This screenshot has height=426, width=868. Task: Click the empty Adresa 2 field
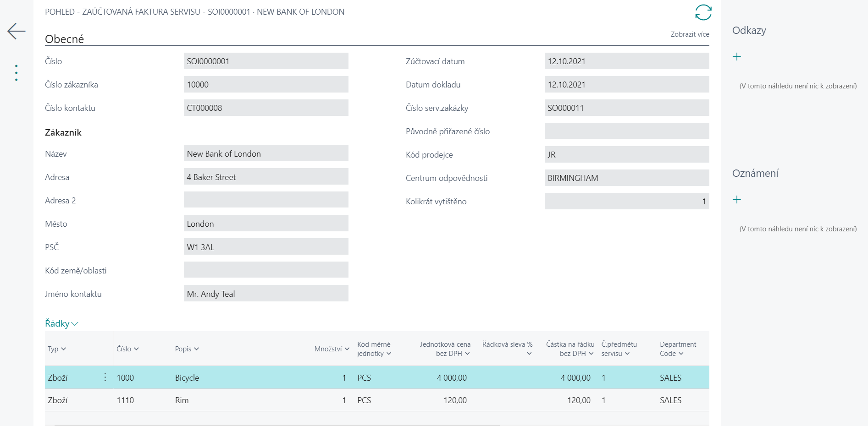click(x=266, y=200)
